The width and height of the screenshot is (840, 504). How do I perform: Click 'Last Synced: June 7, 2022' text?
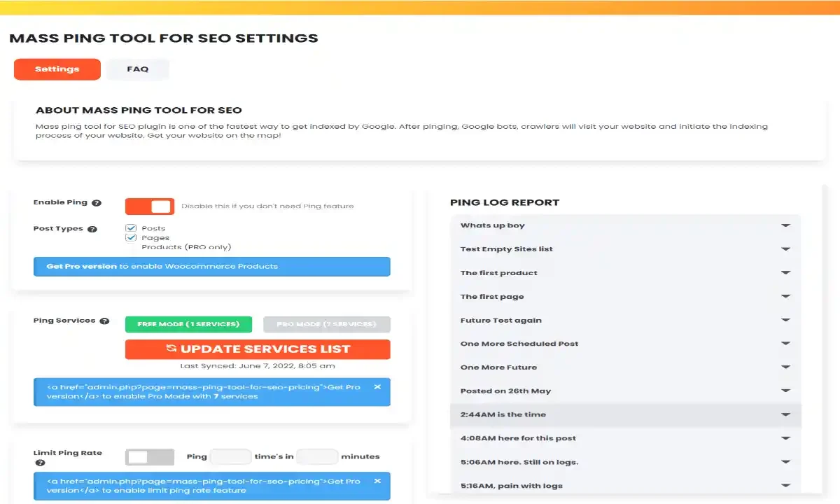coord(258,366)
